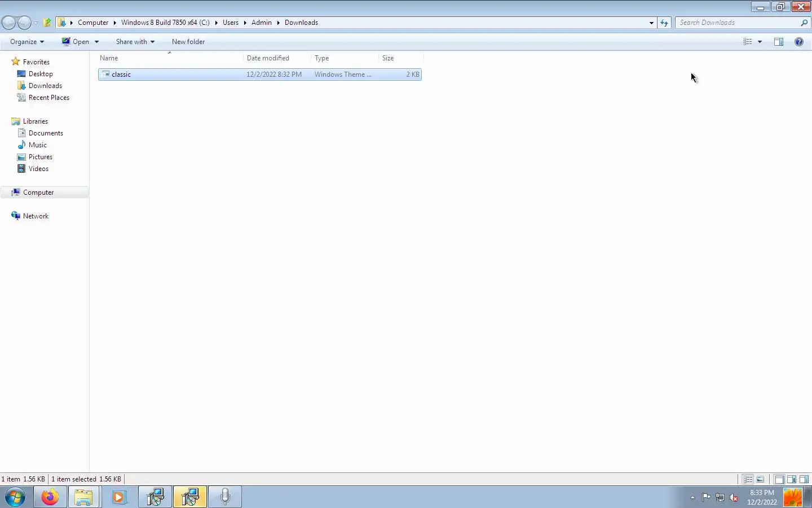Sort by the Size column
812x508 pixels.
tap(400, 58)
